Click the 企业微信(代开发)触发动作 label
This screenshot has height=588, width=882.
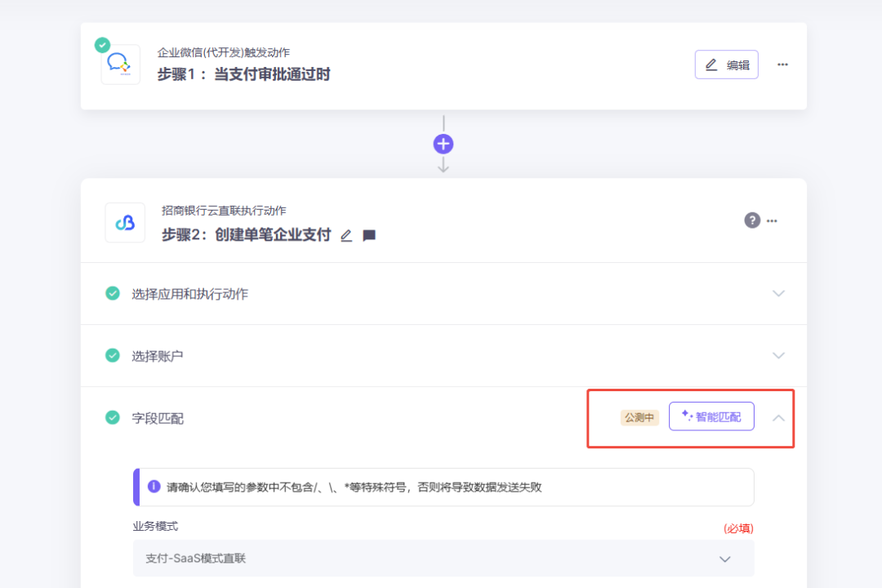(x=223, y=52)
